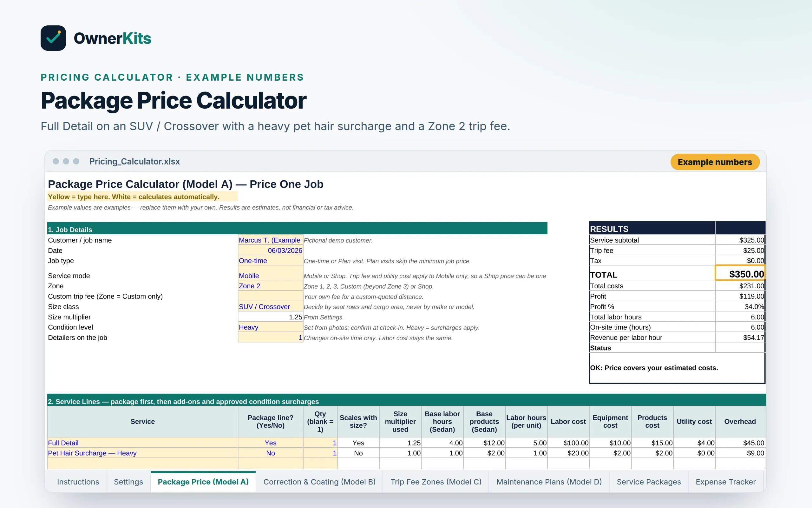Click the Example numbers badge
This screenshot has width=812, height=508.
click(715, 162)
